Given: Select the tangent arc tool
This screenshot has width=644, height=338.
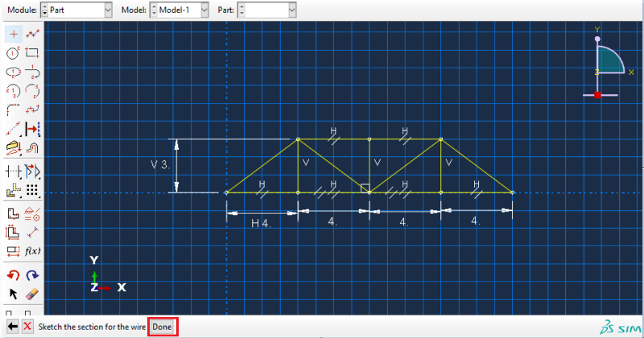Looking at the screenshot, I should pyautogui.click(x=32, y=72).
